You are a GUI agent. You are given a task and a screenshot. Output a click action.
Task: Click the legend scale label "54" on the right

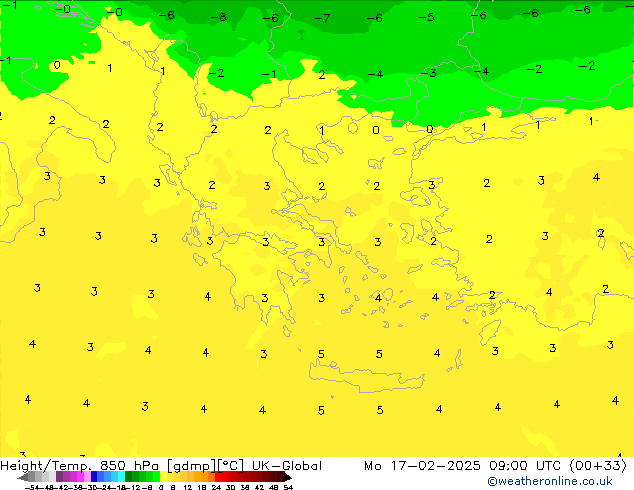(288, 487)
